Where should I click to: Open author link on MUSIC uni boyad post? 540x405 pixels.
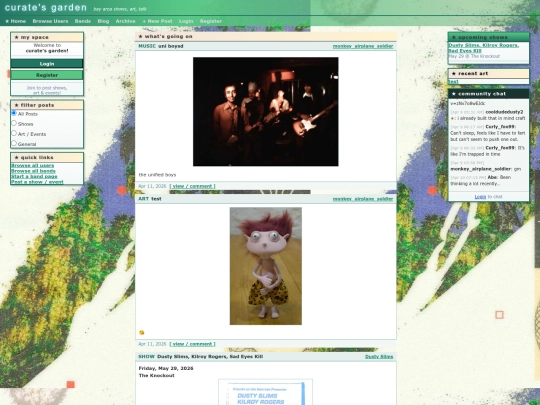[363, 46]
